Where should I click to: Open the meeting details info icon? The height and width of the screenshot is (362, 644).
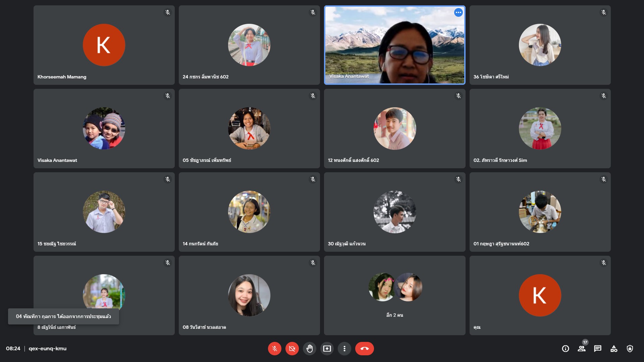point(565,349)
